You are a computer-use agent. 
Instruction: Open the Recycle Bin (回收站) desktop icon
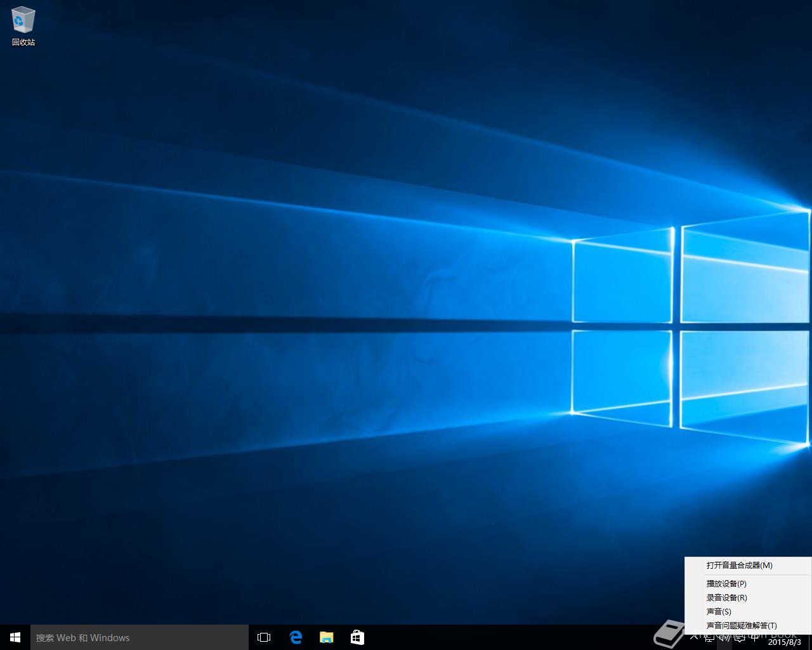point(23,26)
